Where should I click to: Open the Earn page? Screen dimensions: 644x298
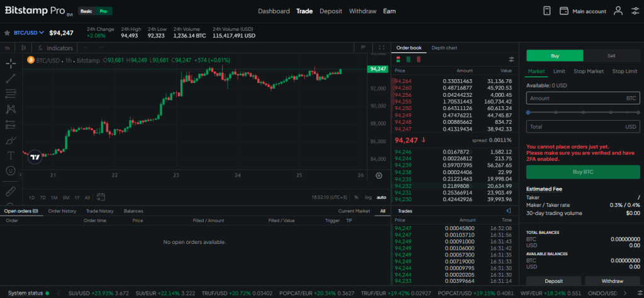(x=389, y=11)
